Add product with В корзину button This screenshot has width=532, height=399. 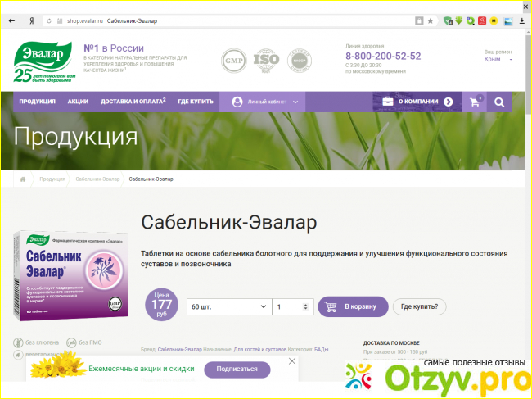pyautogui.click(x=353, y=306)
